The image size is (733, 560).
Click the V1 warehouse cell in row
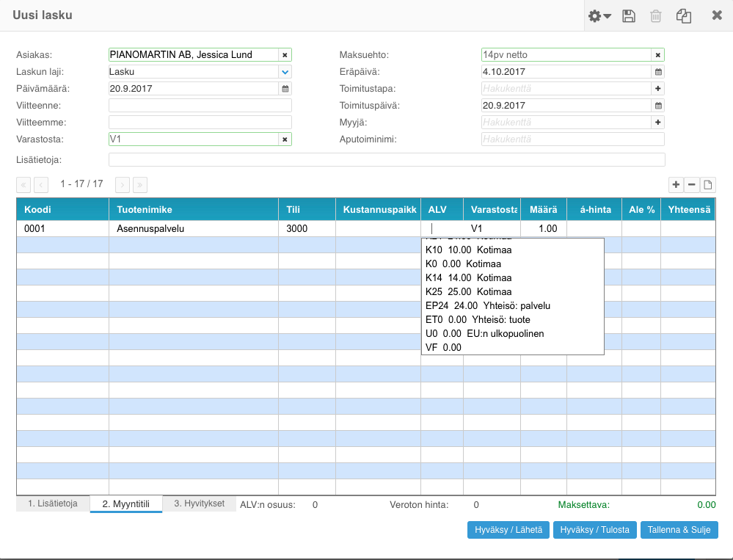[x=492, y=228]
